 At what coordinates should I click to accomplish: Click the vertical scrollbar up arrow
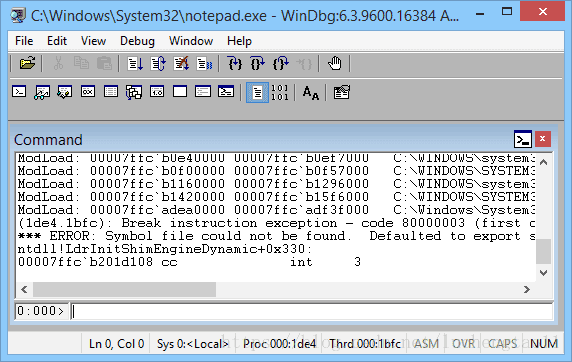coord(544,162)
